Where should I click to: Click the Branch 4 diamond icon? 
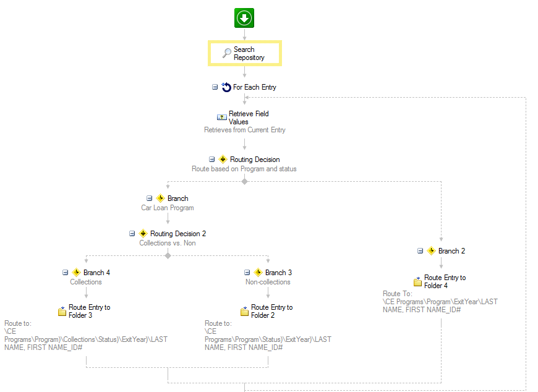(x=76, y=273)
